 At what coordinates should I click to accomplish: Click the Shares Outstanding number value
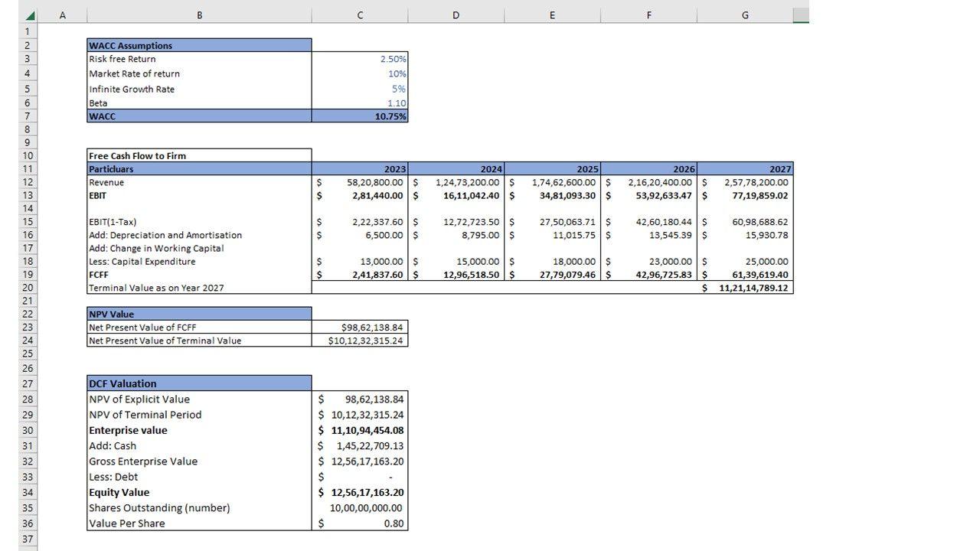pos(360,508)
